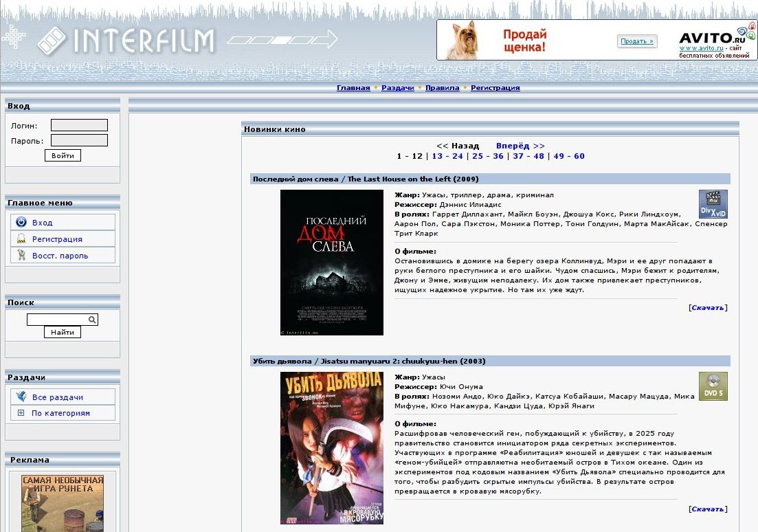Open the Раздачи top navigation link

[x=398, y=88]
